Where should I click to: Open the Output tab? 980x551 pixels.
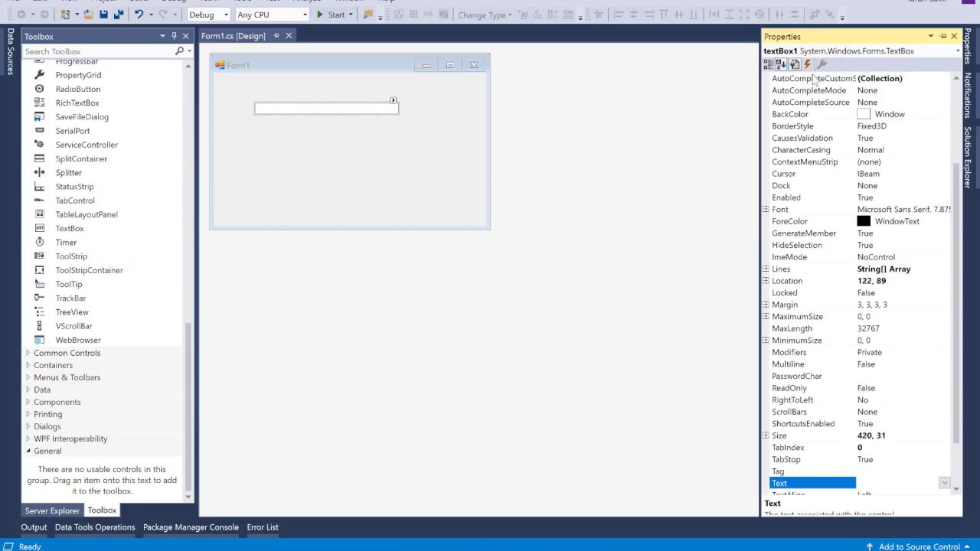[x=34, y=527]
